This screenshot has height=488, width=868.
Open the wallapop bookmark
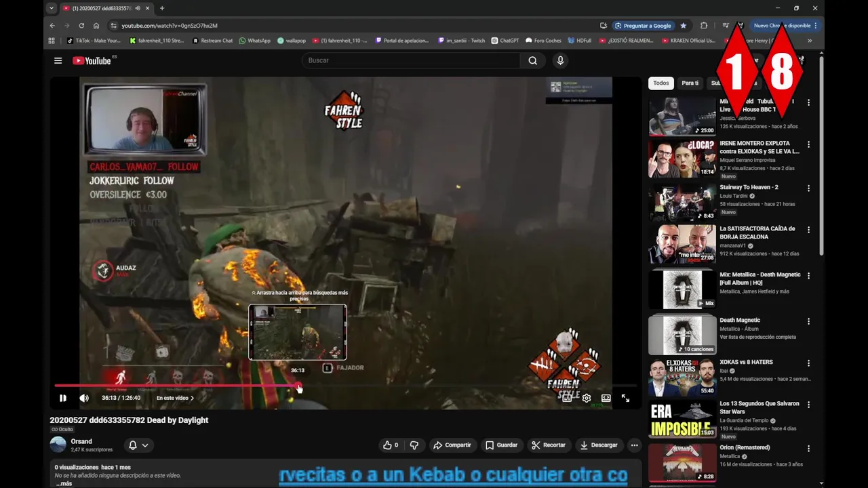[292, 41]
